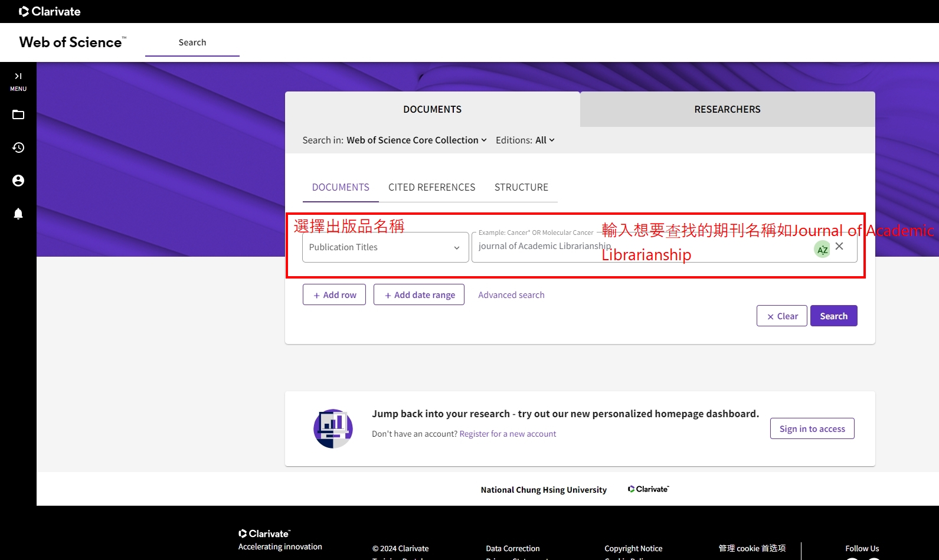
Task: Open the user profile icon in sidebar
Action: point(18,181)
